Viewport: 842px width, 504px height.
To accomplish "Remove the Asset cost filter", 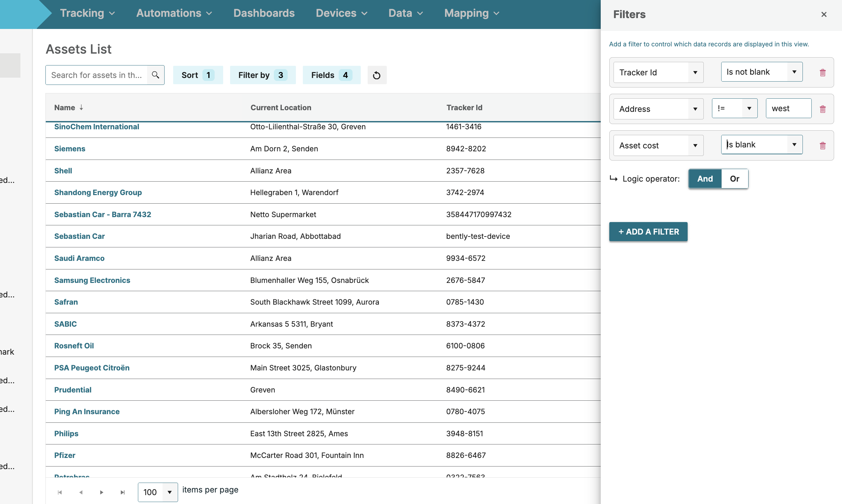I will tap(822, 145).
